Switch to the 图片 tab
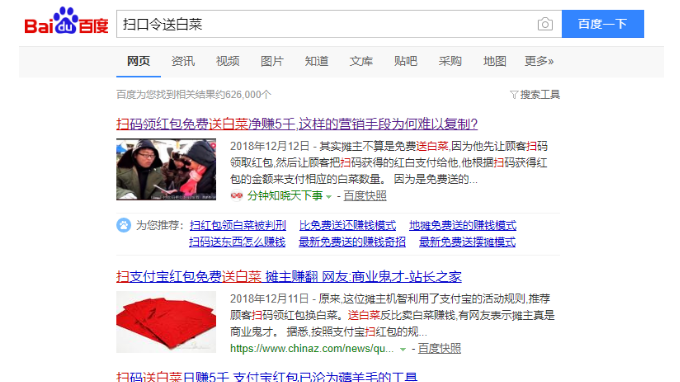Screen dimensions: 680x382 click(x=272, y=61)
